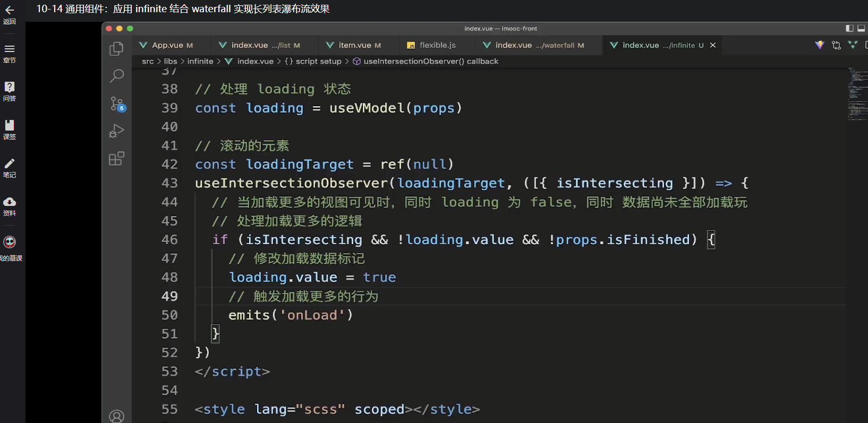Close the index.vue infinite tab
Viewport: 868px width, 423px height.
[713, 45]
